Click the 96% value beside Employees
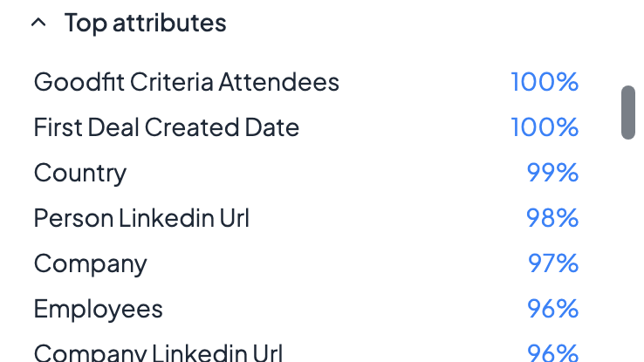Viewport: 644px width, 362px height. coord(552,309)
